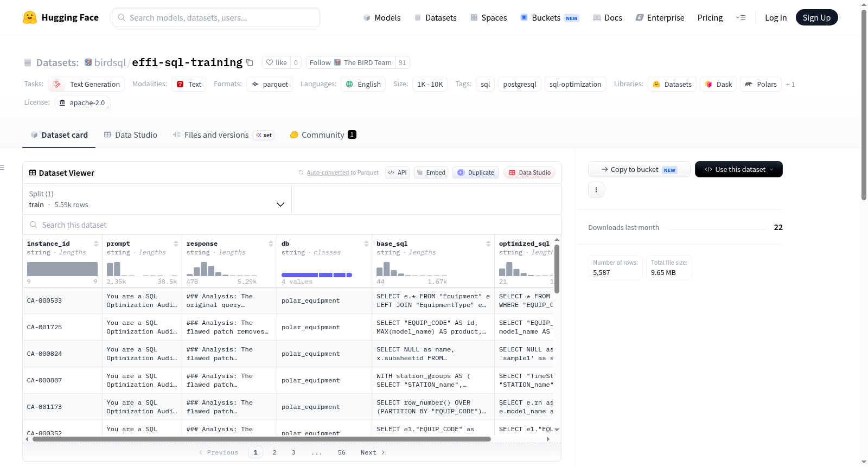Click Log In
The height and width of the screenshot is (467, 868).
(x=776, y=17)
